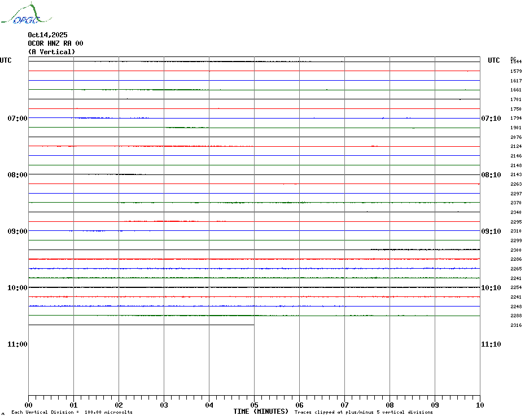Image resolution: width=525 pixels, height=420 pixels.
Task: Click the "01" minute axis label
Action: (x=73, y=405)
